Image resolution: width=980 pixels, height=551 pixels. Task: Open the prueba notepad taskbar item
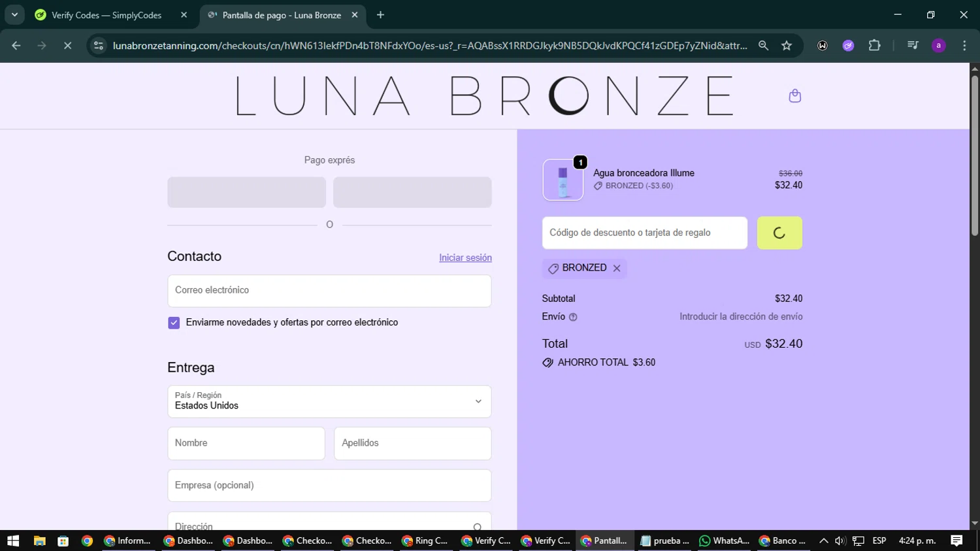(664, 541)
